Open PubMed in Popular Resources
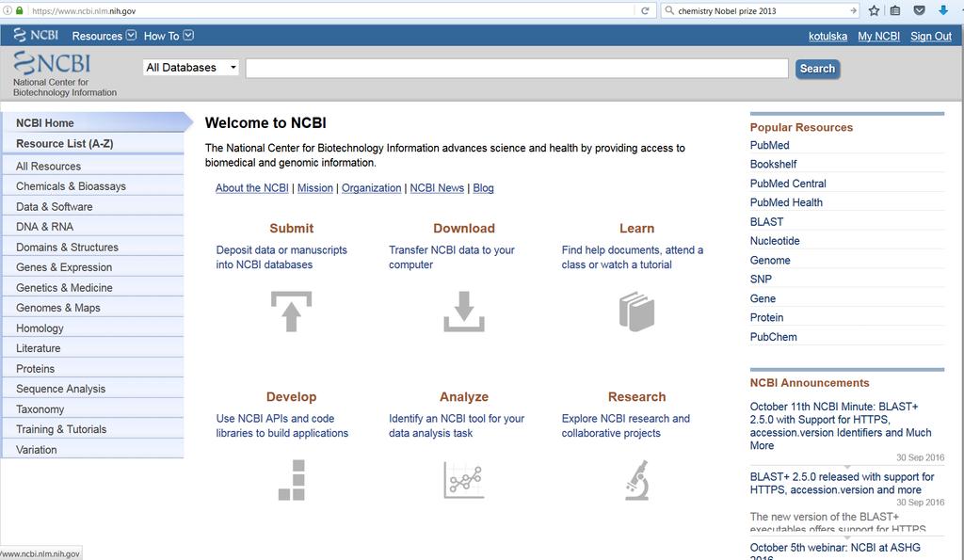This screenshot has width=964, height=560. click(770, 145)
